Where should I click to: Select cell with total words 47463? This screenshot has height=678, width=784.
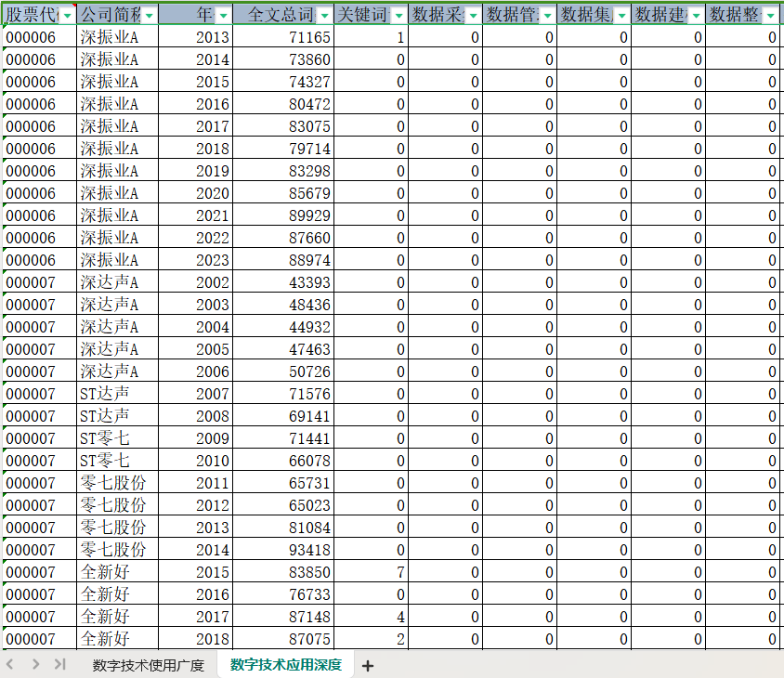pos(283,348)
